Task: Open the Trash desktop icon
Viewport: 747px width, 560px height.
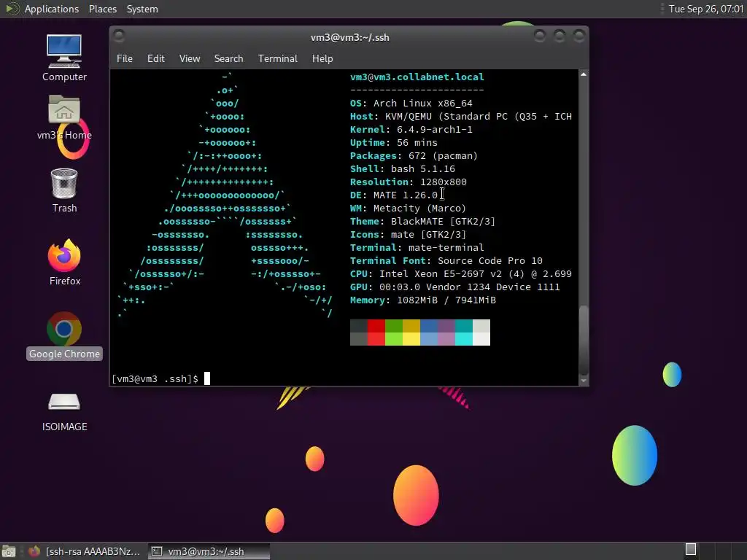Action: pyautogui.click(x=64, y=183)
